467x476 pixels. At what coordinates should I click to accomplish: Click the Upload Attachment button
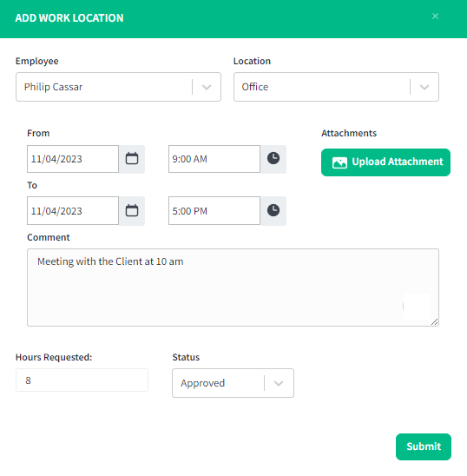(385, 162)
